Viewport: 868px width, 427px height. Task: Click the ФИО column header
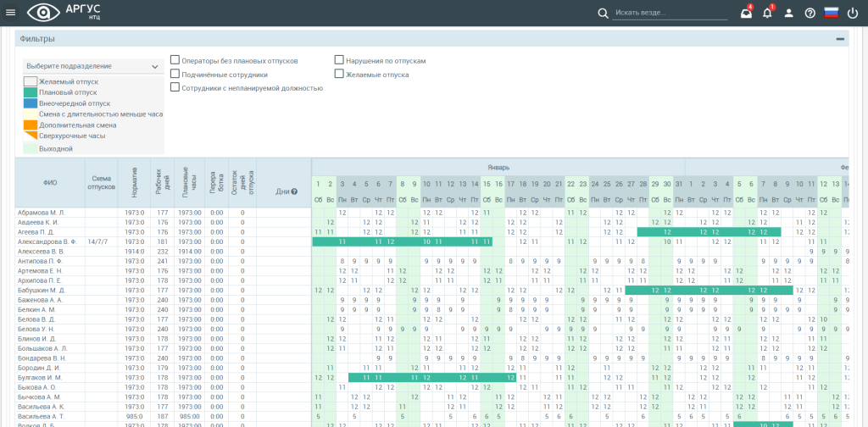50,182
